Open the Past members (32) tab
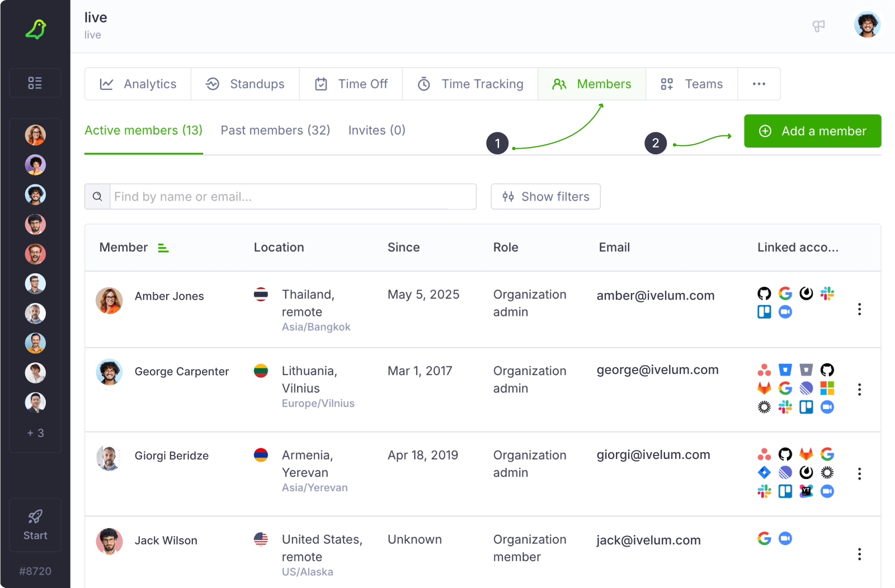895x588 pixels. (x=275, y=130)
